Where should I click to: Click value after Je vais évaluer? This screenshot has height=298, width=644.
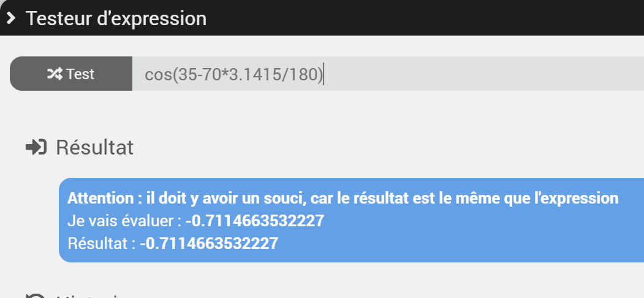click(x=255, y=221)
